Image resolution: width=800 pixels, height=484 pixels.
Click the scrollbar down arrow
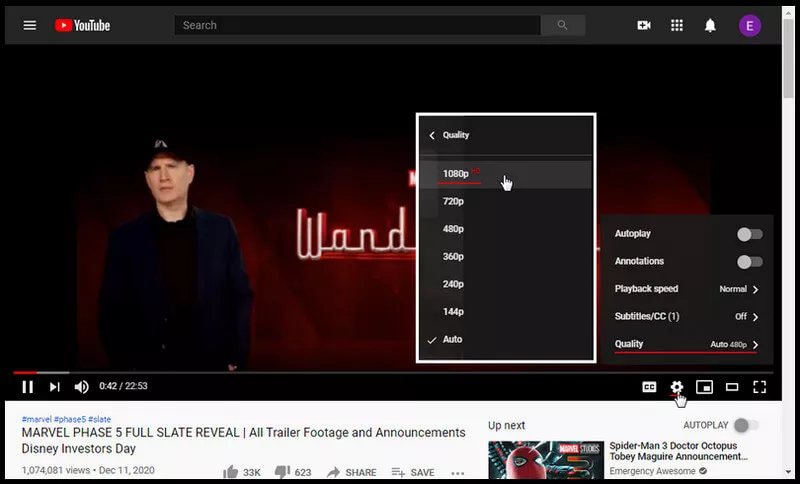[x=789, y=473]
